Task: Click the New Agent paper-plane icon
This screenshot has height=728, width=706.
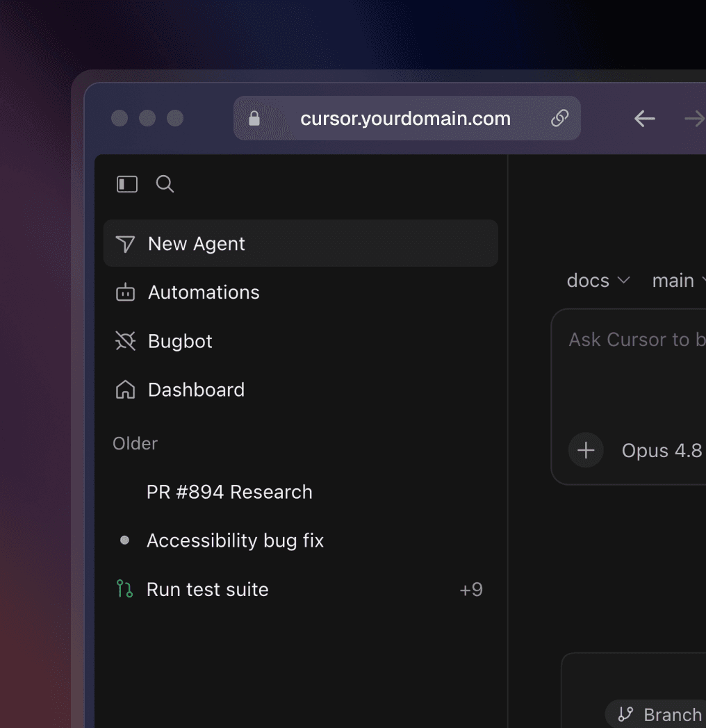Action: click(x=125, y=244)
